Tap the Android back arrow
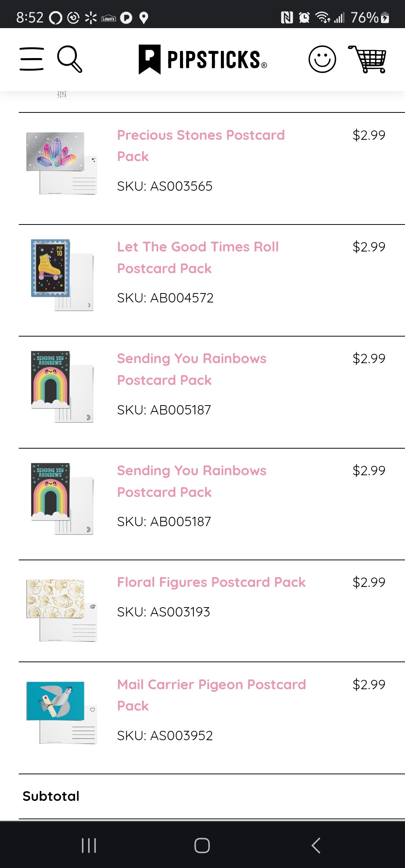Viewport: 405px width, 868px height. 316,846
